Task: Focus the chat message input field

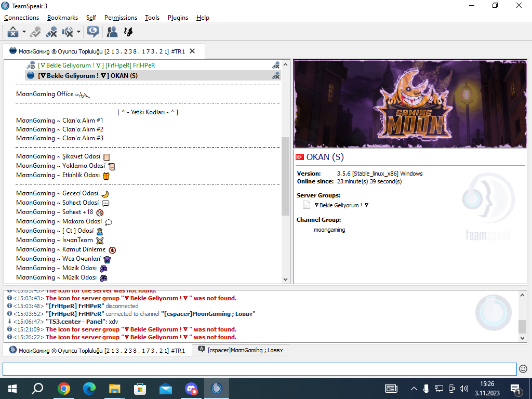Action: [260, 369]
